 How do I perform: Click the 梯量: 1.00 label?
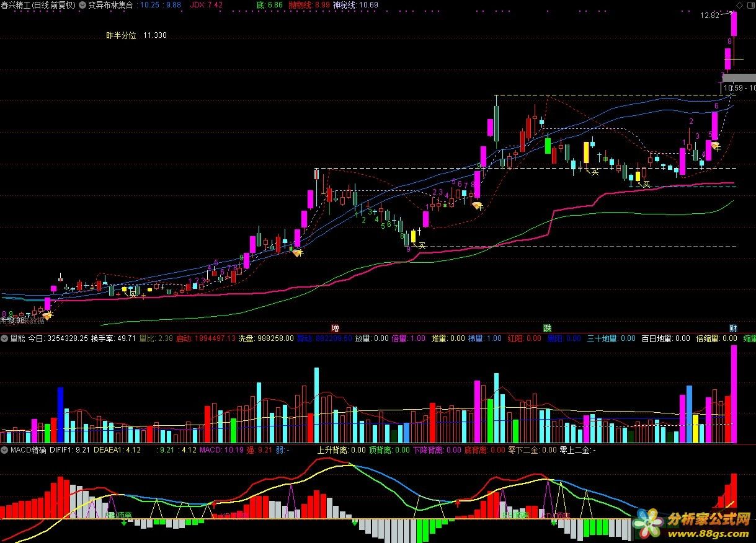click(484, 338)
